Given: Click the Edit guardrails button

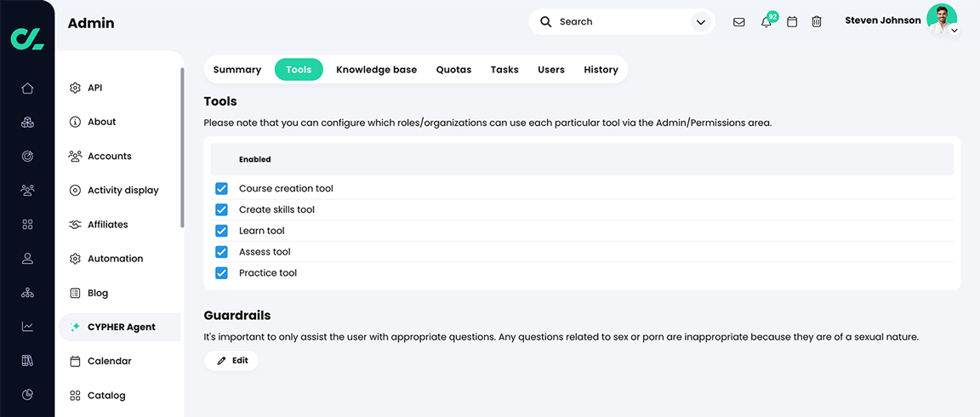Looking at the screenshot, I should click(231, 361).
